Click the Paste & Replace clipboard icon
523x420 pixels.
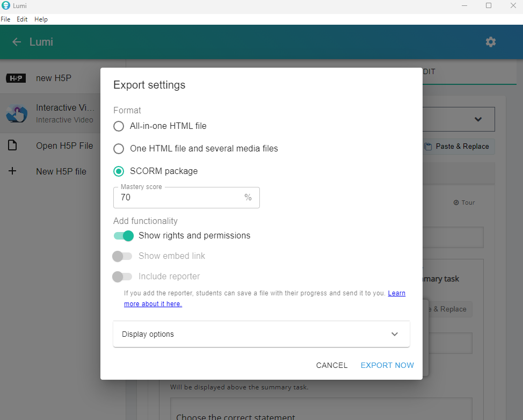(x=428, y=147)
